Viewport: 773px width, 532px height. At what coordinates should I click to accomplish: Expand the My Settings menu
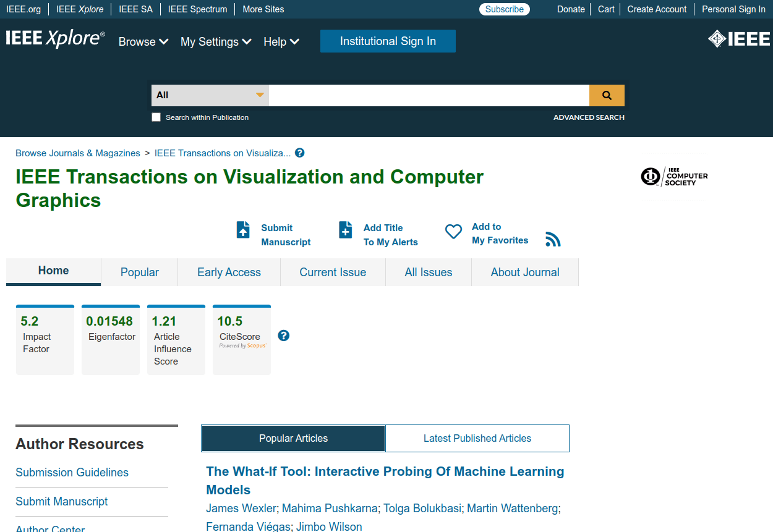216,41
